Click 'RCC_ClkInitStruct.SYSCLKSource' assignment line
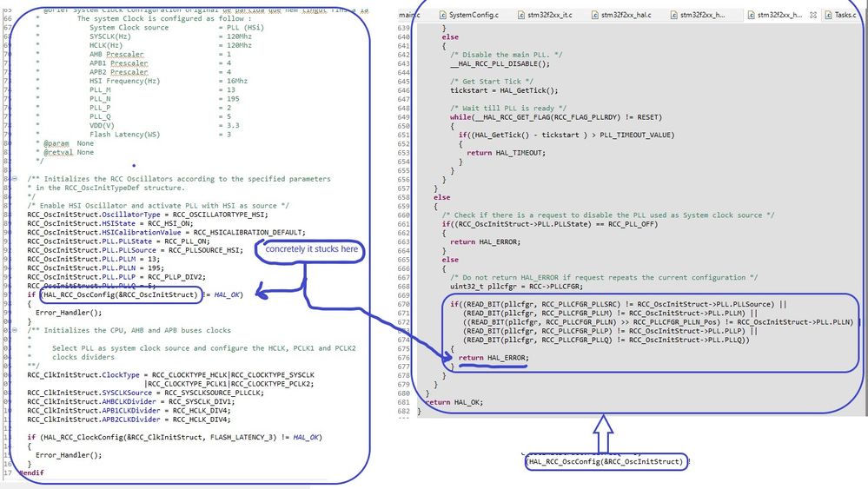The height and width of the screenshot is (489, 868). click(145, 393)
